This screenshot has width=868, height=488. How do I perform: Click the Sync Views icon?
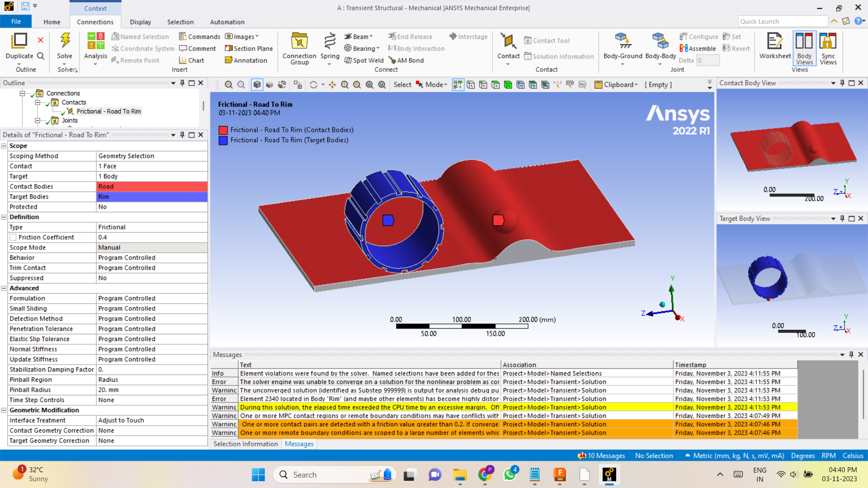coord(828,41)
